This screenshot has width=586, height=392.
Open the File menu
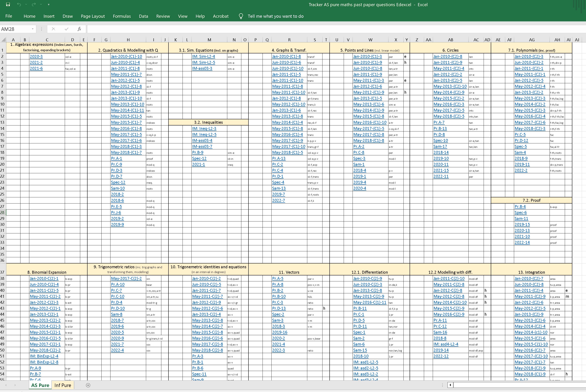[x=9, y=16]
